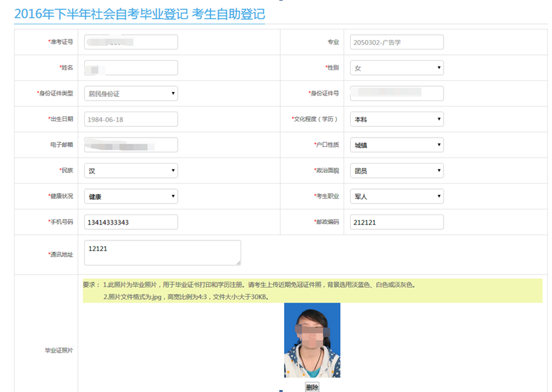
Task: Click the 出生日期 label
Action: 61,119
